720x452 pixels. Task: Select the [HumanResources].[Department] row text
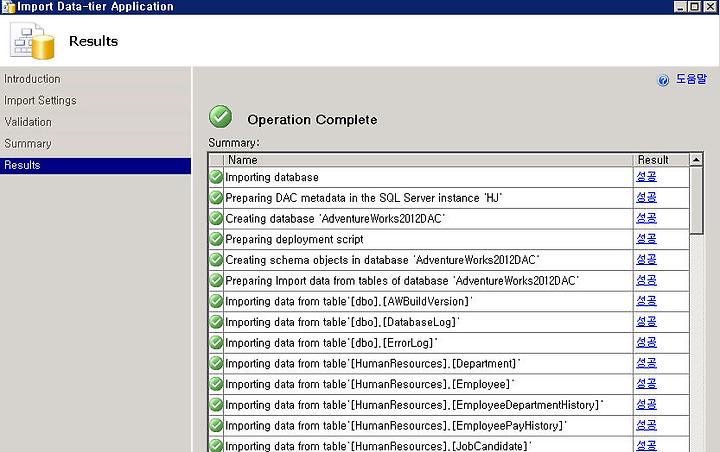[x=373, y=363]
